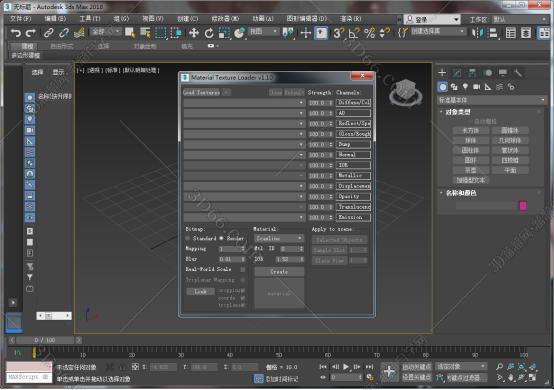The image size is (554, 390).
Task: Click the Play Animation button
Action: [x=346, y=367]
